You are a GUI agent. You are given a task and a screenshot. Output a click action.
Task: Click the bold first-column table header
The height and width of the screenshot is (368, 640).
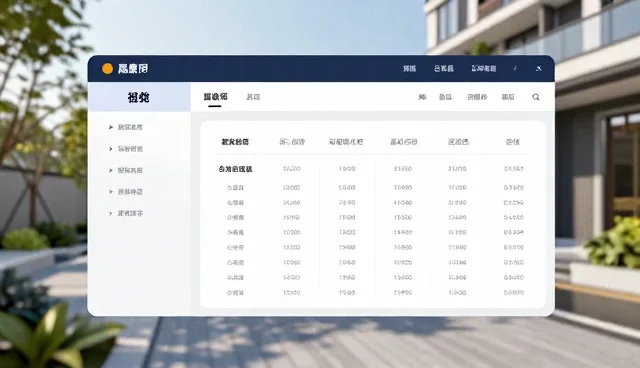click(235, 142)
